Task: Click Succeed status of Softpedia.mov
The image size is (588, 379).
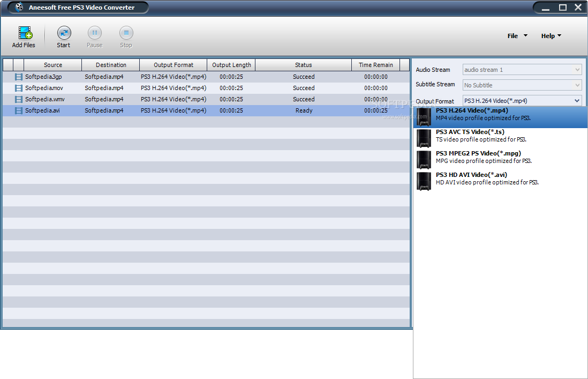Action: pyautogui.click(x=304, y=88)
